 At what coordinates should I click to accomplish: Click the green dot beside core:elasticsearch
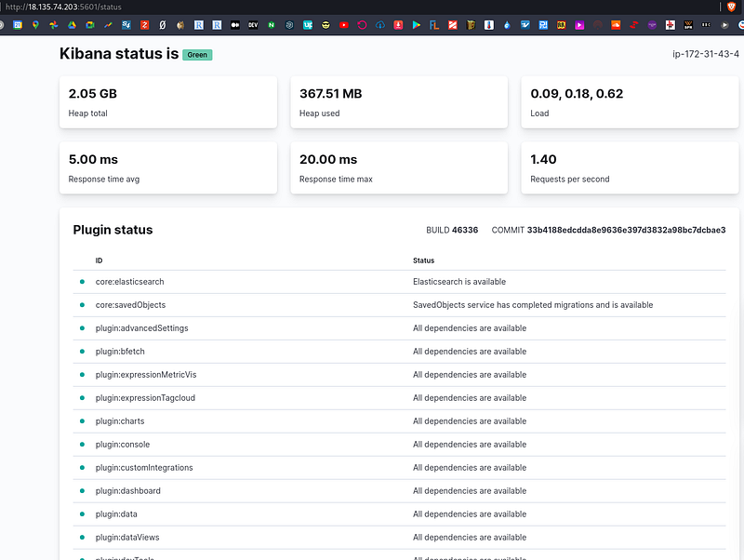[82, 282]
